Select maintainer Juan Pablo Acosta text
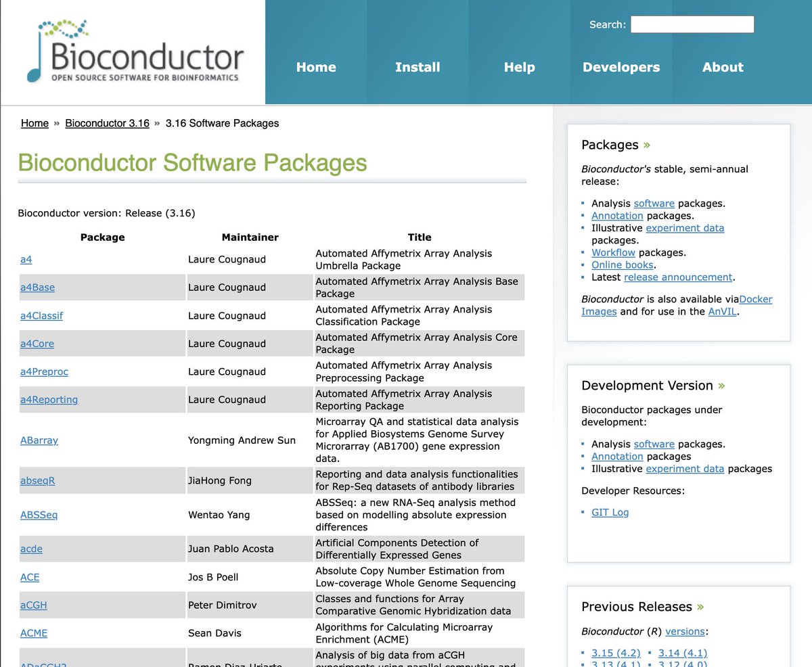 point(231,549)
